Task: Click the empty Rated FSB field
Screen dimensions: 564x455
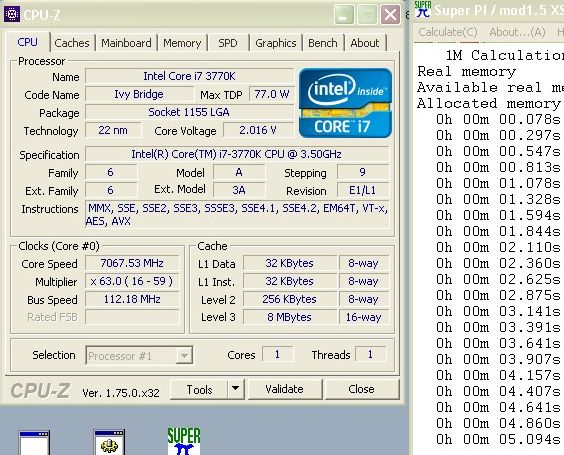Action: [132, 317]
